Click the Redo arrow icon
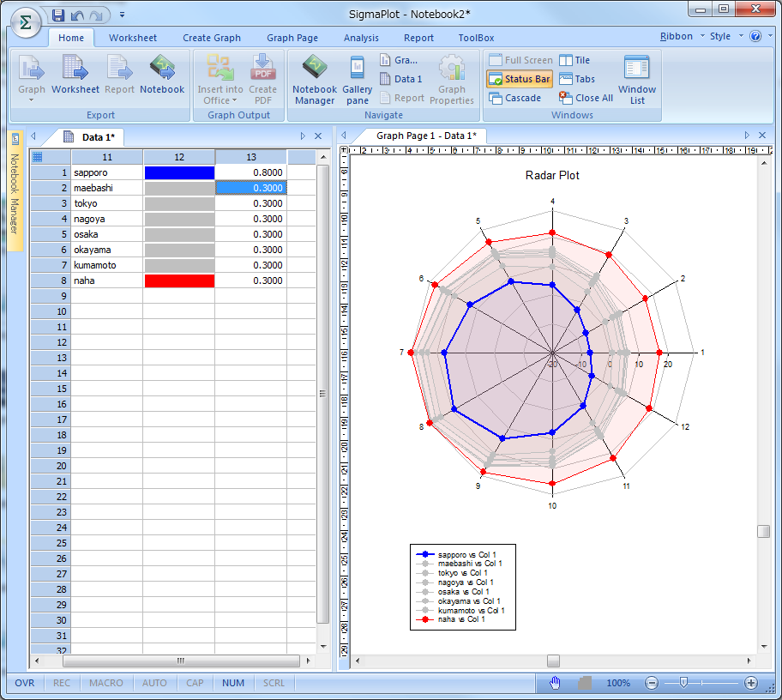The height and width of the screenshot is (700, 782). tap(96, 15)
